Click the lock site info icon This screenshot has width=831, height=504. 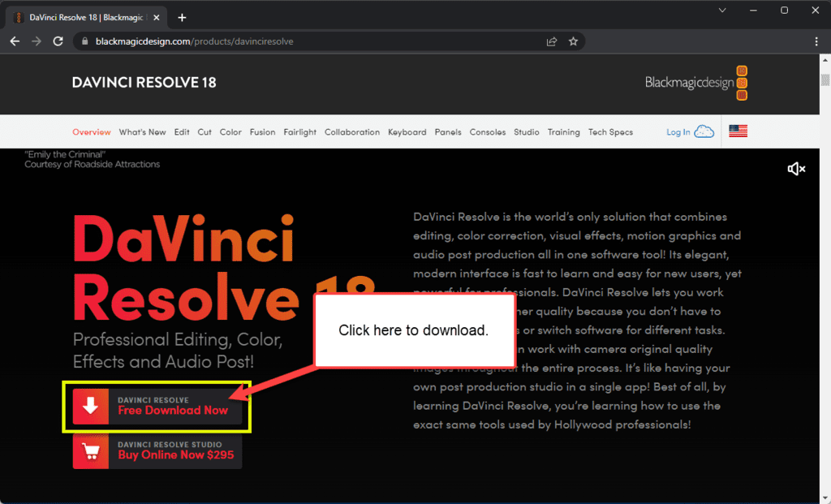(x=84, y=41)
